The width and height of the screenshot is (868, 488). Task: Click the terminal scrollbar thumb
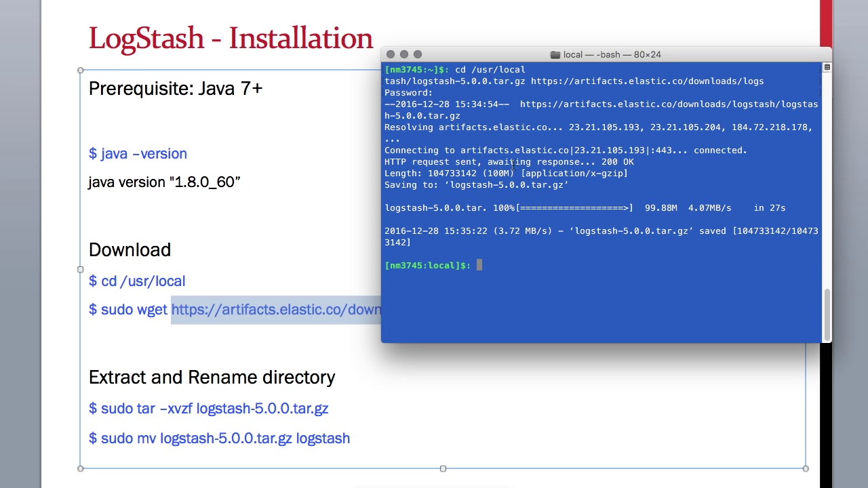827,314
